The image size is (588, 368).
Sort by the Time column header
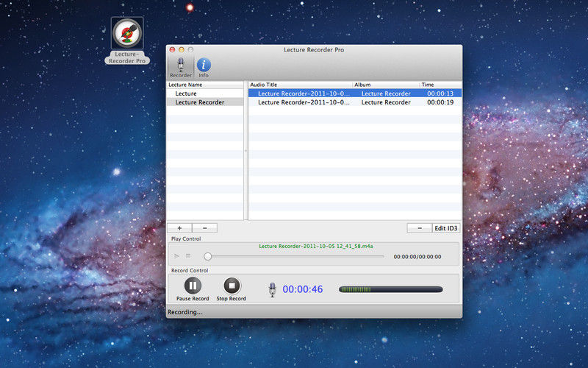(440, 85)
